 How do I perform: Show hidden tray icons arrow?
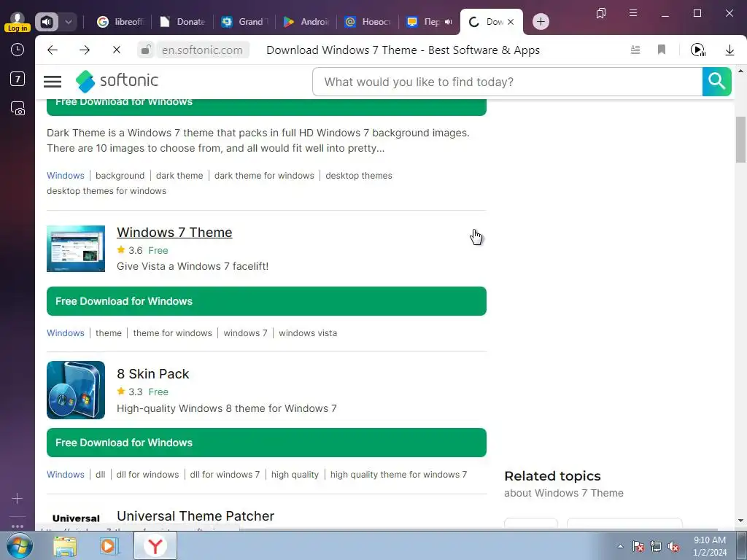pos(620,547)
